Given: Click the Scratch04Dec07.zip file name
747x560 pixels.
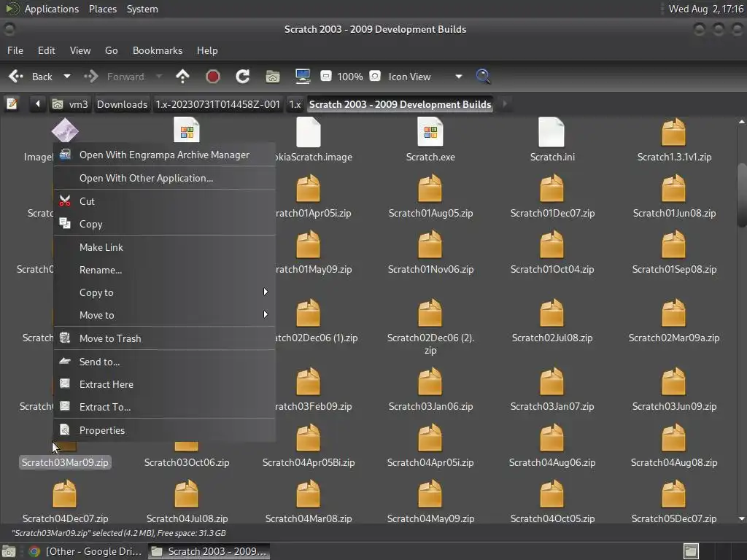Looking at the screenshot, I should 65,518.
